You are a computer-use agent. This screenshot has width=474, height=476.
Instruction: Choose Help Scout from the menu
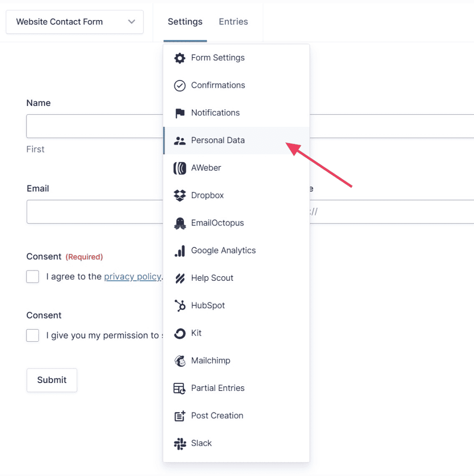tap(236, 278)
